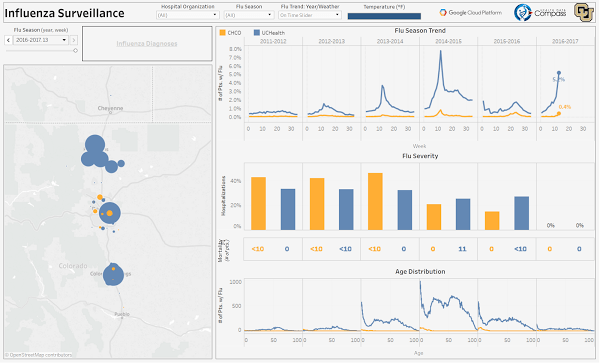Click the OpenStreetMap contributors attribution
Image resolution: width=600 pixels, height=363 pixels.
[38, 355]
